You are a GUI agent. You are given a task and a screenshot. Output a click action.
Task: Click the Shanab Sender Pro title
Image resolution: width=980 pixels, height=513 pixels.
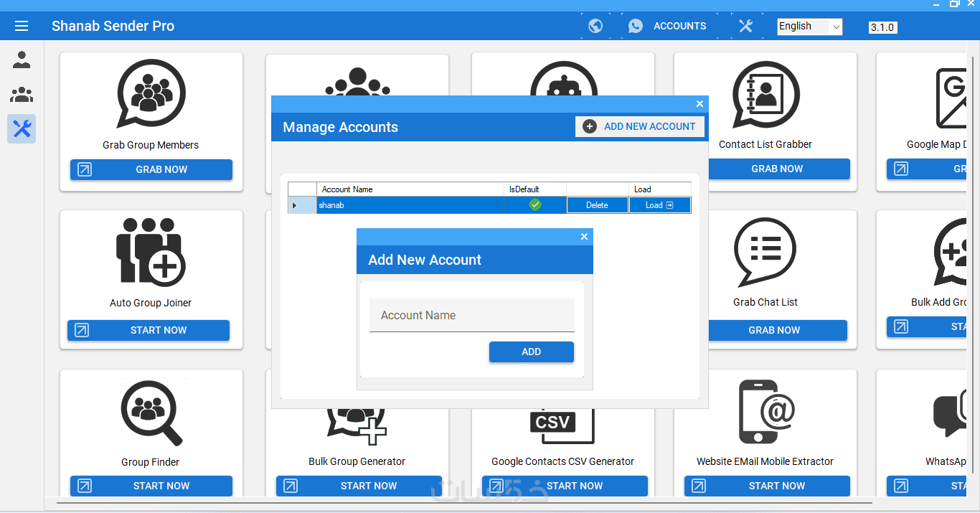[x=113, y=26]
